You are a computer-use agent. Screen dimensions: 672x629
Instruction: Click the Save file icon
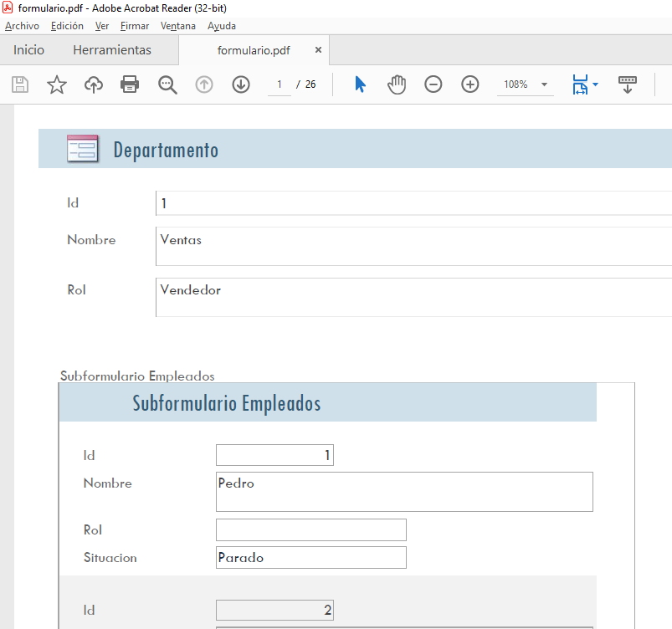[19, 84]
